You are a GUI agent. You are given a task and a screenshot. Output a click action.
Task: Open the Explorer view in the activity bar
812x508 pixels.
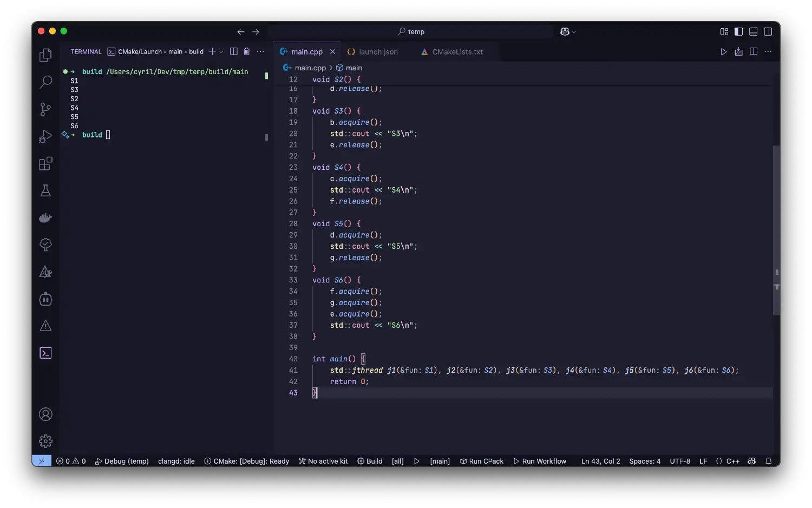pyautogui.click(x=46, y=55)
